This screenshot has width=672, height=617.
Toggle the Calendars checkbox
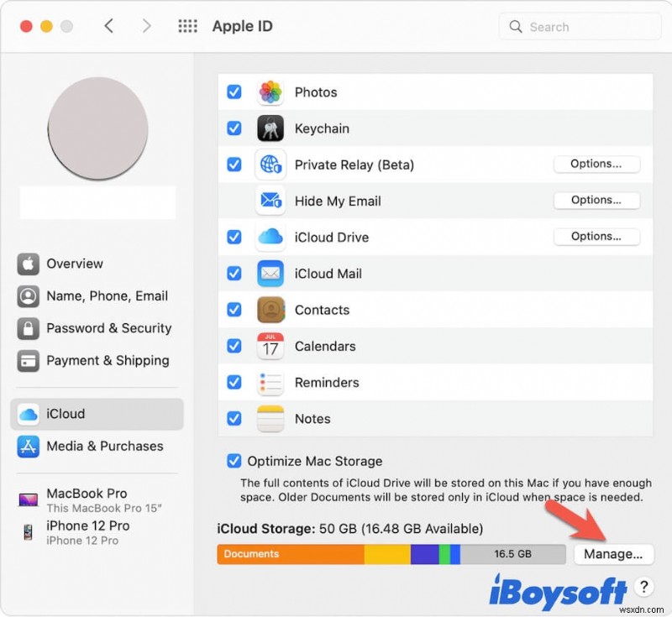coord(234,346)
